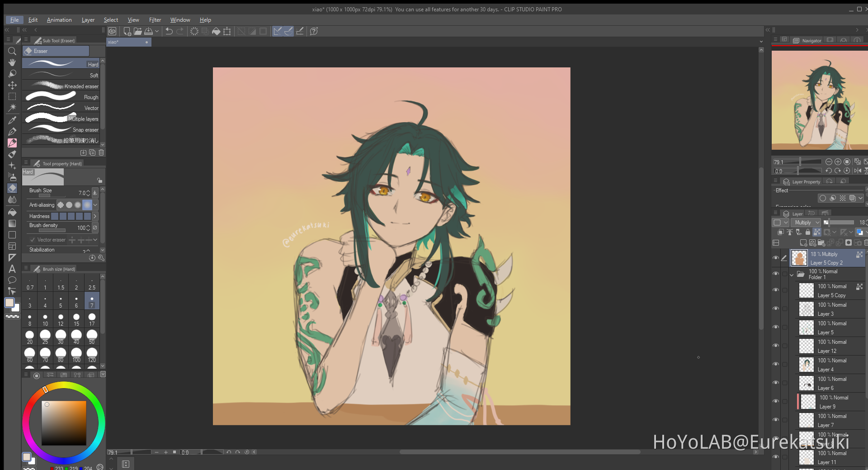
Task: Open the Fill bucket tool
Action: tap(12, 212)
